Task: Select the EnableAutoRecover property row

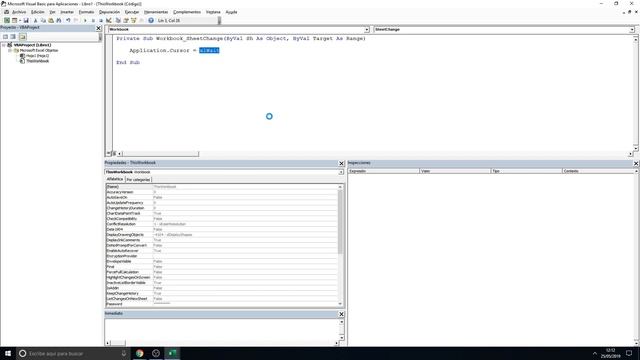Action: (221, 251)
